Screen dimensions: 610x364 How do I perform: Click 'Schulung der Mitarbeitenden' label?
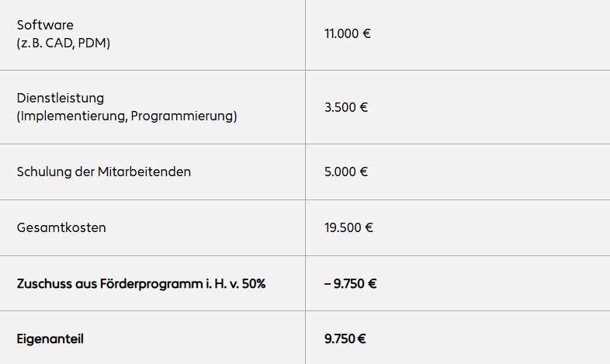coord(103,172)
